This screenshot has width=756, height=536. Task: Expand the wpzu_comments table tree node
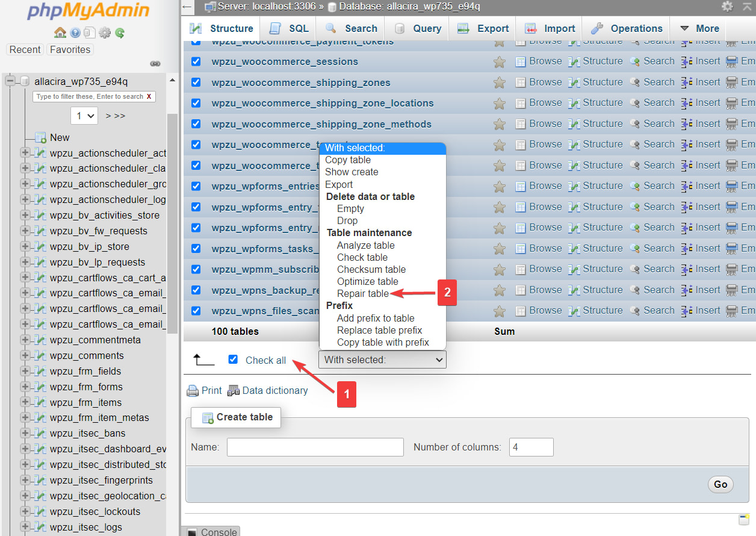[x=25, y=355]
